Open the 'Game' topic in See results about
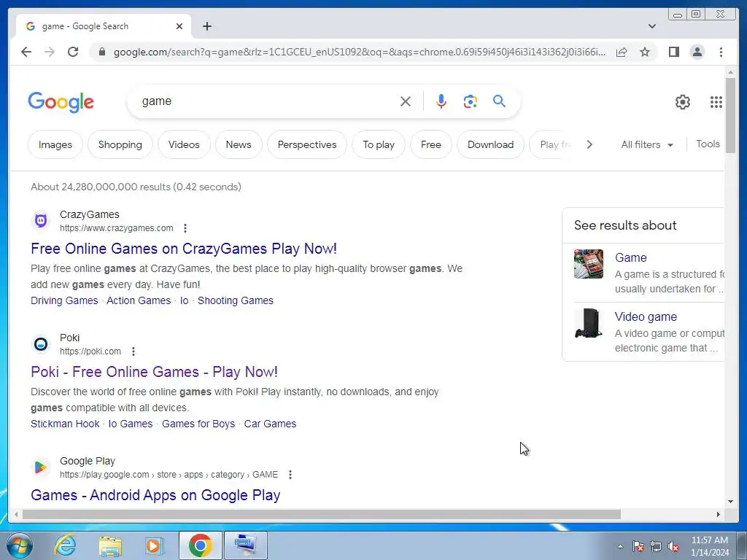 click(x=631, y=257)
